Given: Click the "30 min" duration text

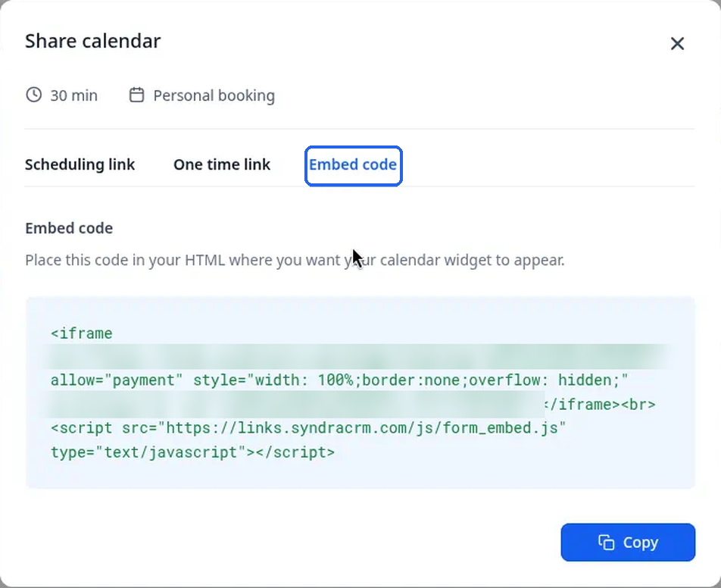Looking at the screenshot, I should click(x=74, y=95).
